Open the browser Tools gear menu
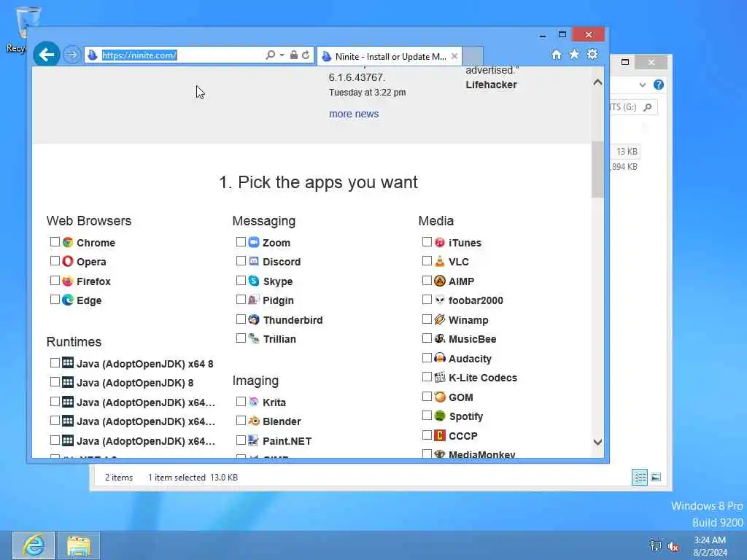The image size is (747, 560). 592,54
